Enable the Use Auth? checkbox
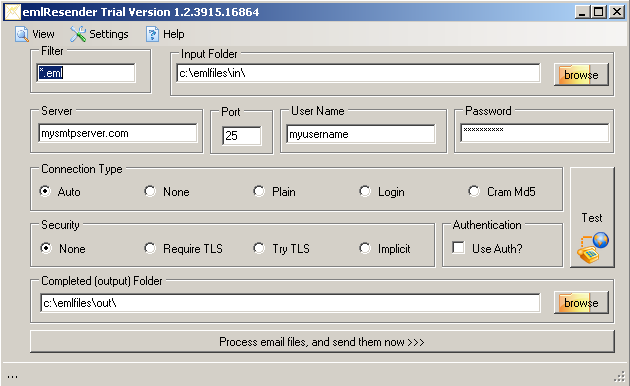The height and width of the screenshot is (386, 630). click(458, 247)
